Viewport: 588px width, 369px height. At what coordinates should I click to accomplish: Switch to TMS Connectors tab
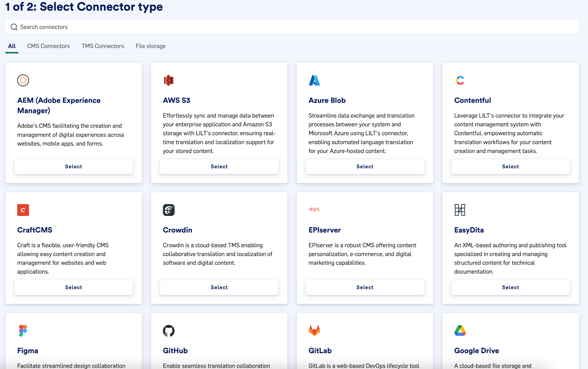click(102, 46)
